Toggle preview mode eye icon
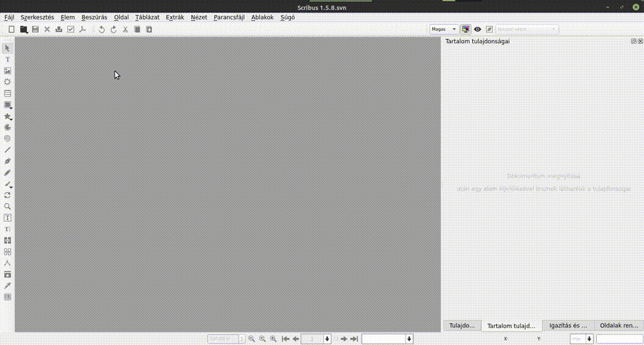This screenshot has height=345, width=644. click(x=477, y=29)
